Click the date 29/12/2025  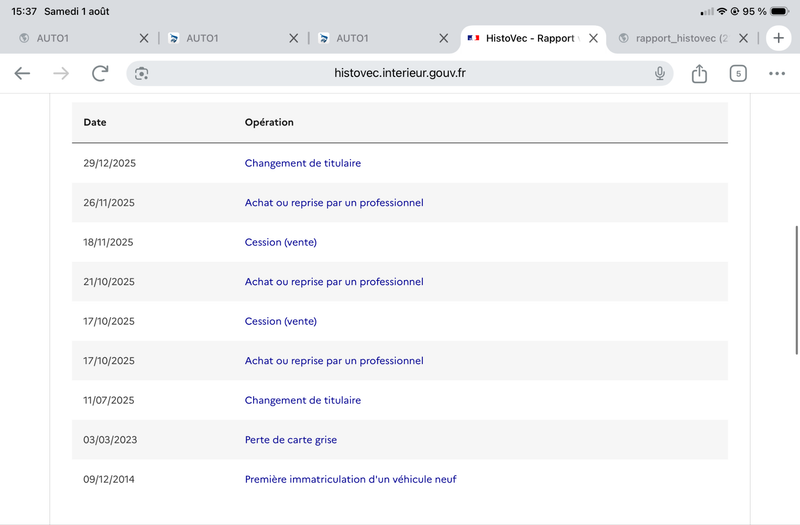(110, 163)
